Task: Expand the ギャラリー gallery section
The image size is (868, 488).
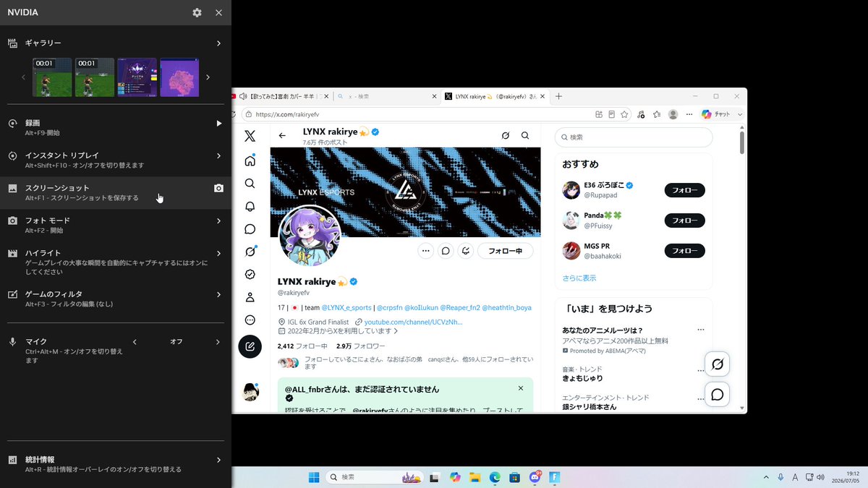Action: click(218, 43)
